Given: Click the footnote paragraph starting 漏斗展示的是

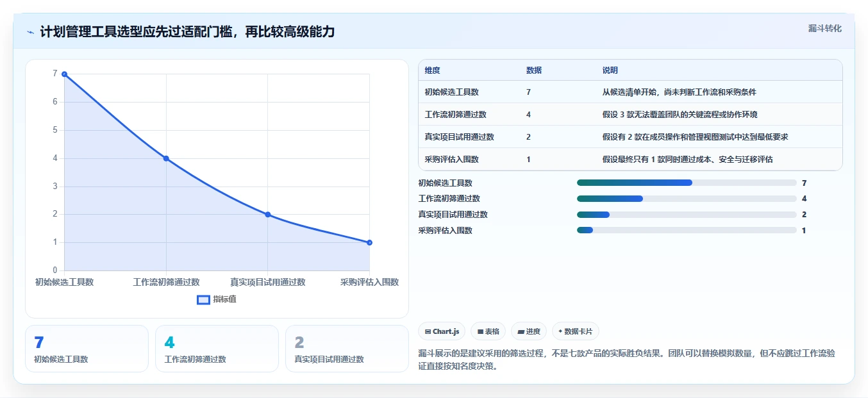Looking at the screenshot, I should (x=627, y=360).
